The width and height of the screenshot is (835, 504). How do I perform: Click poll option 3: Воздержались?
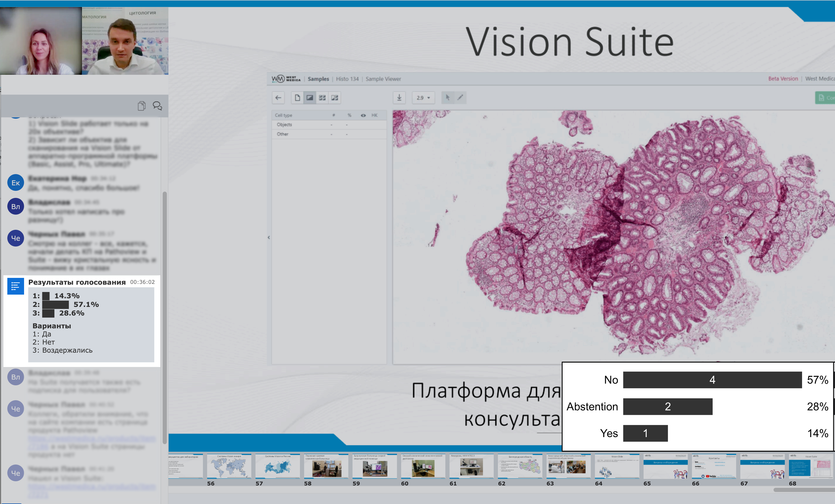[x=62, y=350]
